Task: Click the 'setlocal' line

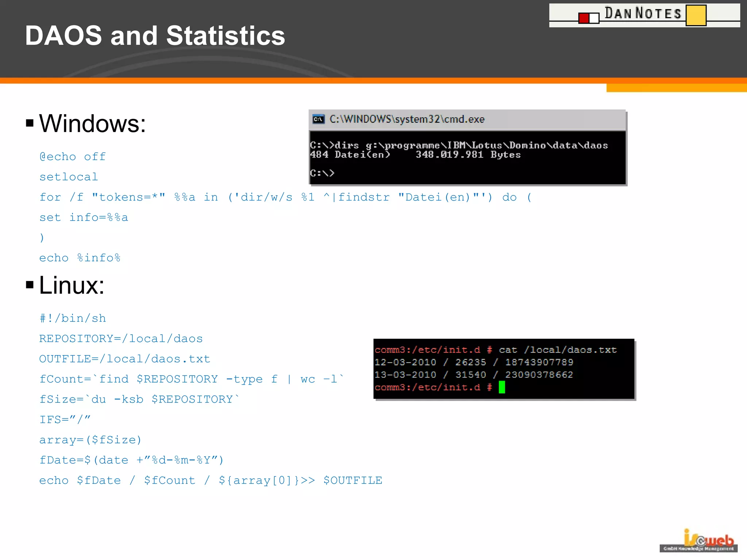Action: click(69, 177)
